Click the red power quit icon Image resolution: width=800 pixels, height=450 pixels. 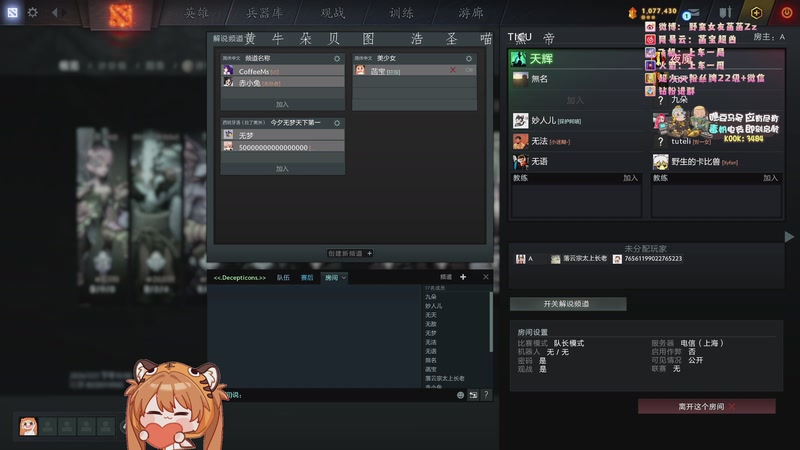click(787, 13)
